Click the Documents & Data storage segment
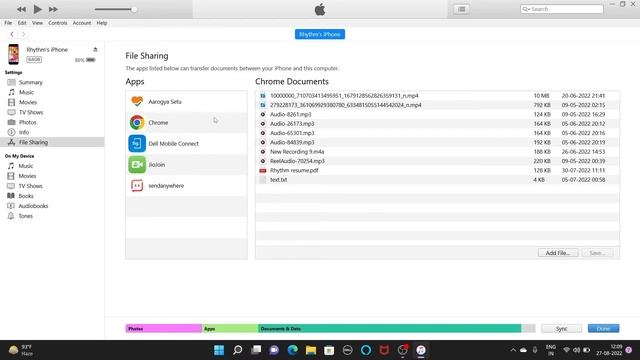 pyautogui.click(x=389, y=329)
